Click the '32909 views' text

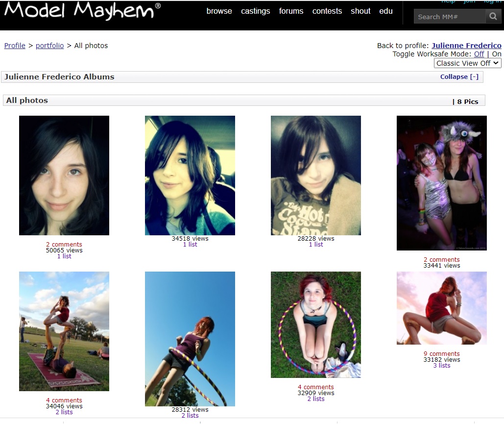coord(316,393)
